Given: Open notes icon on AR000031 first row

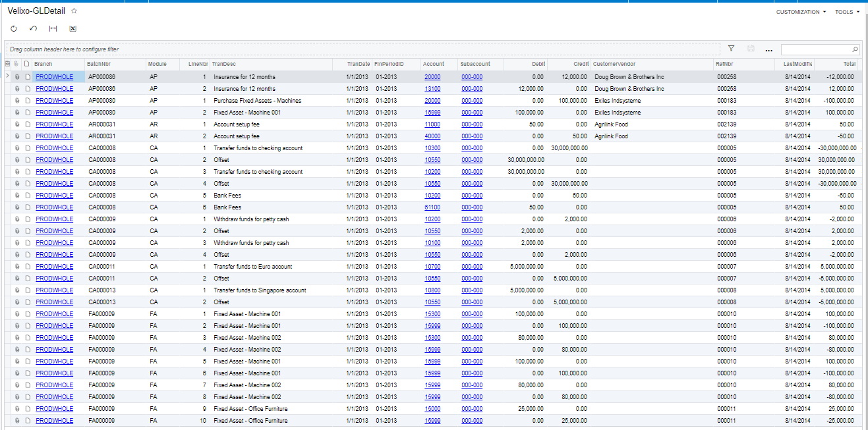Looking at the screenshot, I should pyautogui.click(x=27, y=124).
